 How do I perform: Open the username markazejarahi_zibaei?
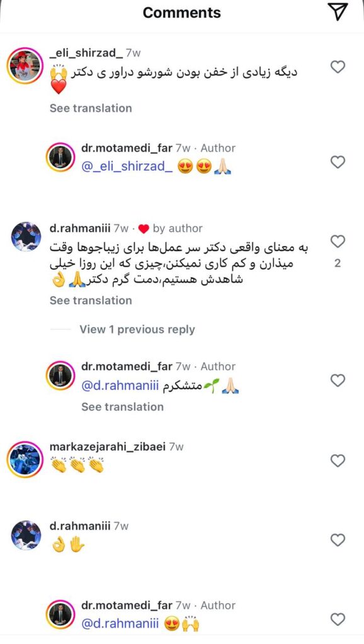[x=107, y=447]
